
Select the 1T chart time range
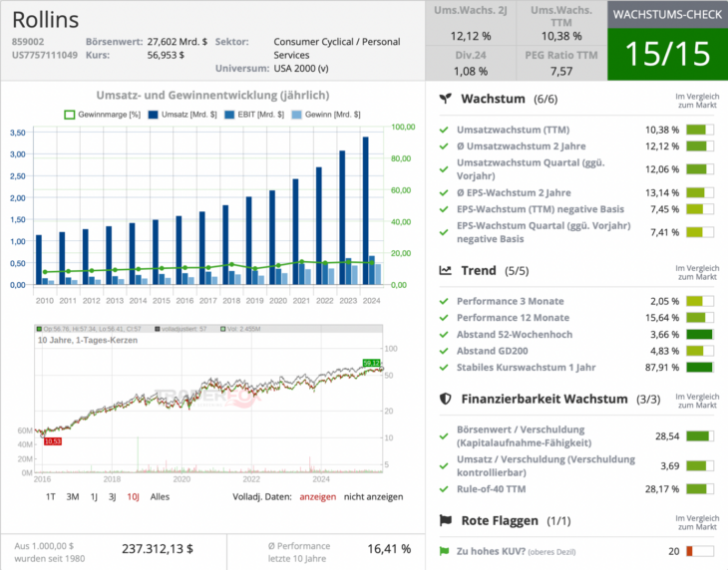[50, 496]
